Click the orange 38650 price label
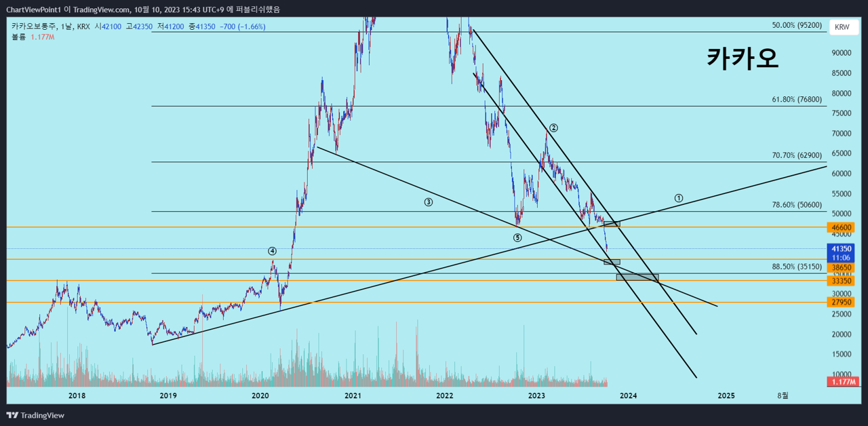868x426 pixels. (x=842, y=268)
